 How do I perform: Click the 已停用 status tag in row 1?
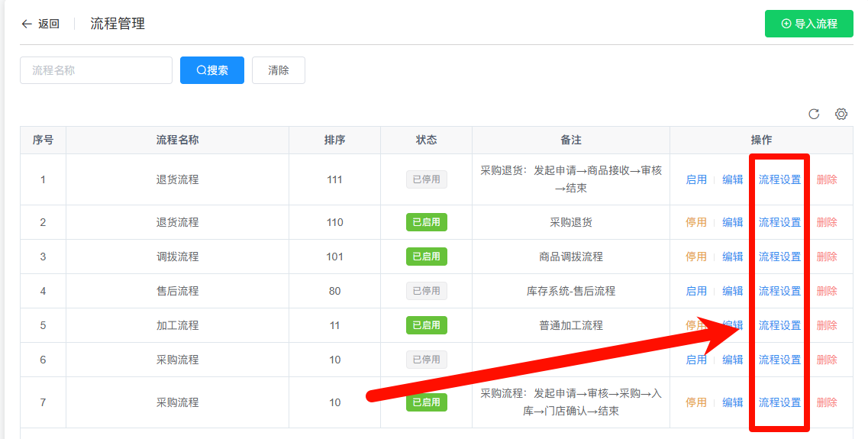426,179
